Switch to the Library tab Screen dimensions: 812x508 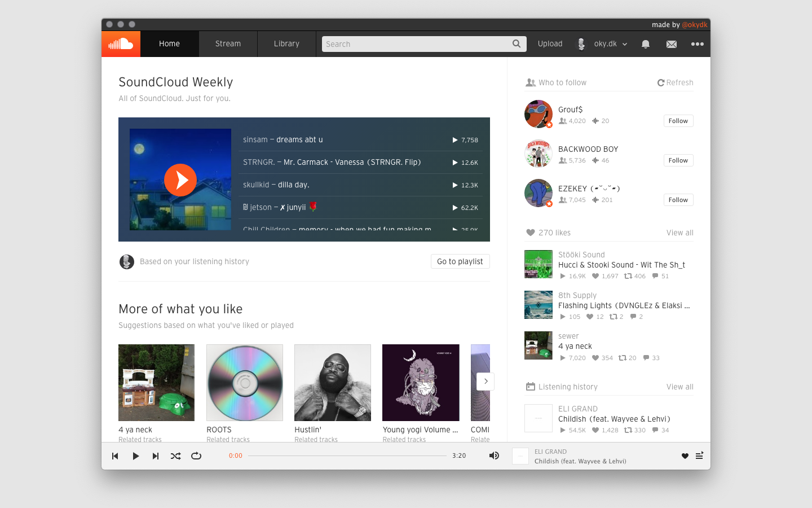pyautogui.click(x=286, y=43)
